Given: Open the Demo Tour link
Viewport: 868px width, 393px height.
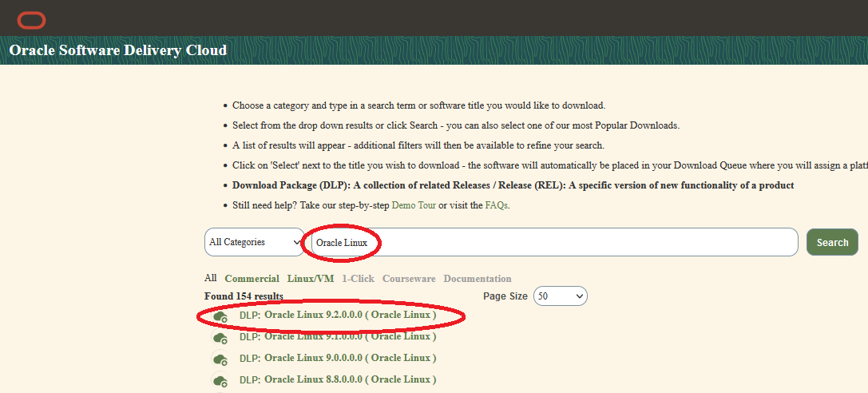Looking at the screenshot, I should point(414,205).
